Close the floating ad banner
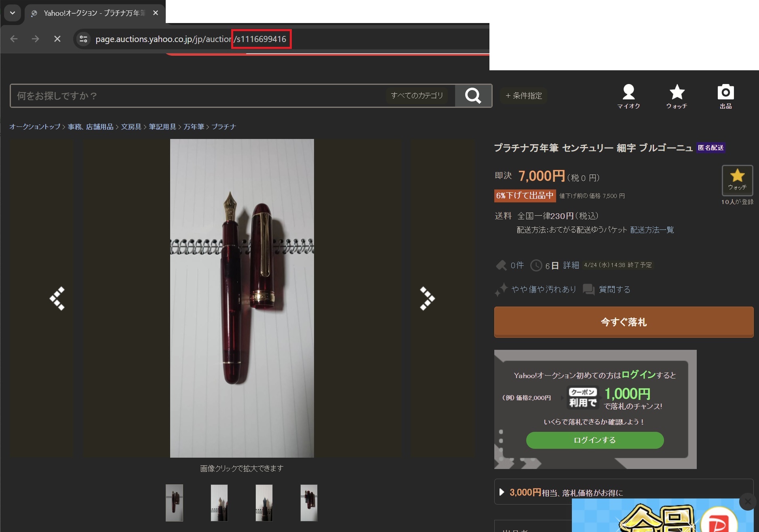The image size is (759, 532). click(x=748, y=501)
